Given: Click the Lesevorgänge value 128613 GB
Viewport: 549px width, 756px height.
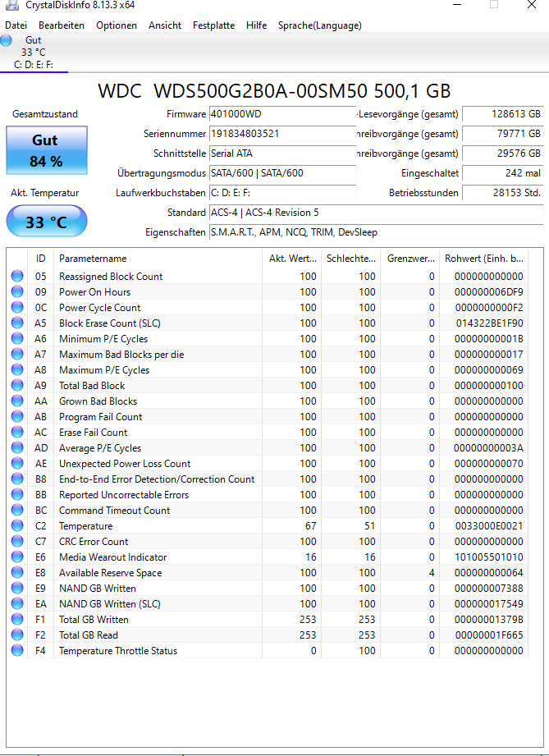Looking at the screenshot, I should pyautogui.click(x=503, y=114).
